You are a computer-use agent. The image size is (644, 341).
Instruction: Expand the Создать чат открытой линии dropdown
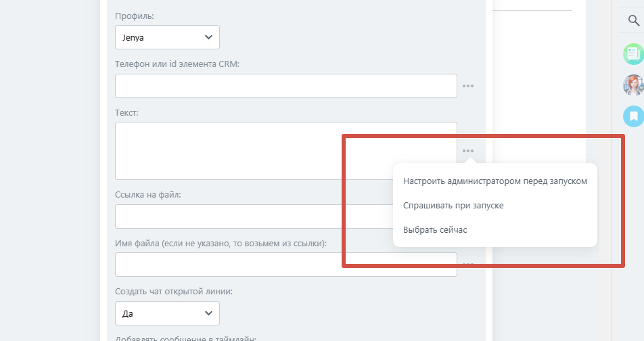click(x=167, y=313)
